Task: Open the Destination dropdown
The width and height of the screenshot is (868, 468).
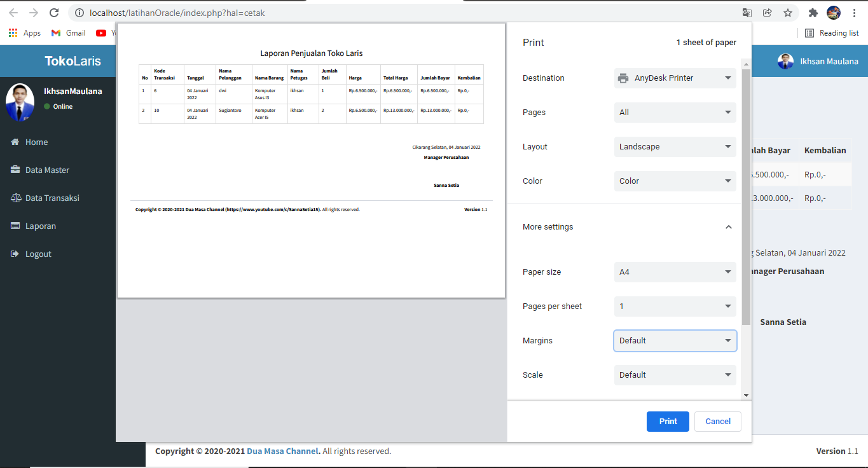Action: coord(675,78)
